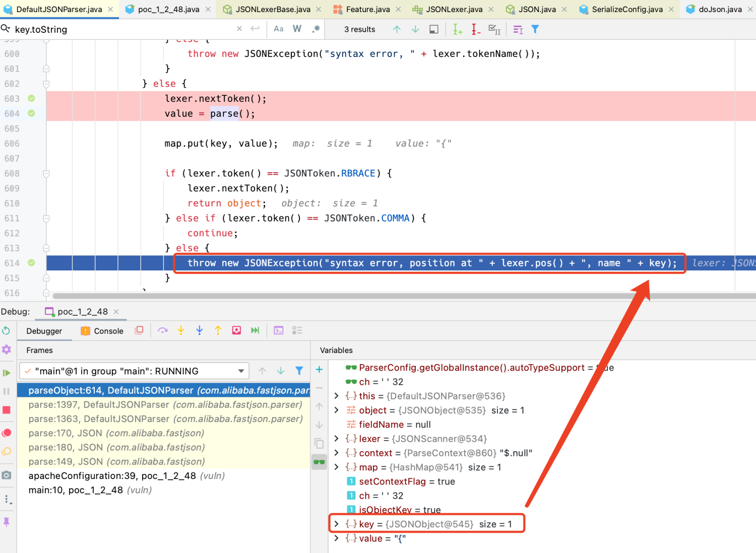The width and height of the screenshot is (756, 553).
Task: Add selection for next occurrence icon
Action: [458, 29]
